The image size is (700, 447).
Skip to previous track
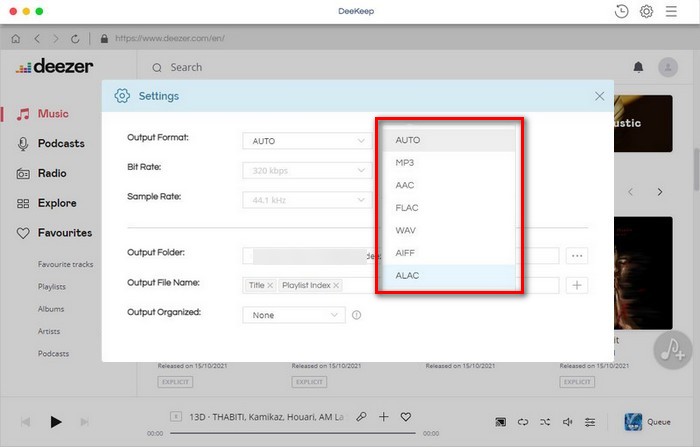click(x=25, y=422)
